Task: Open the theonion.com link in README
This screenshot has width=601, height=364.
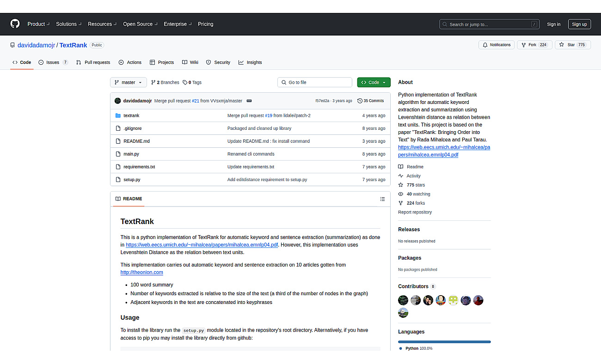Action: coord(142,273)
